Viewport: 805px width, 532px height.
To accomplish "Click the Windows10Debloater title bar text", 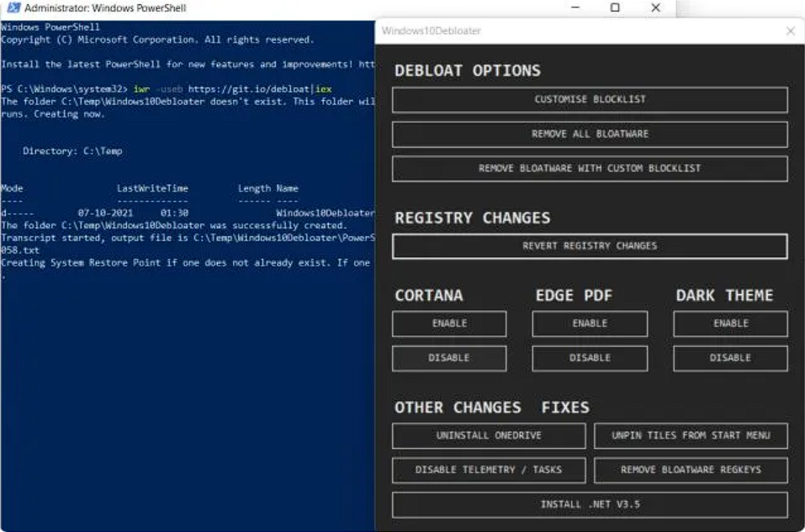I will [x=432, y=31].
